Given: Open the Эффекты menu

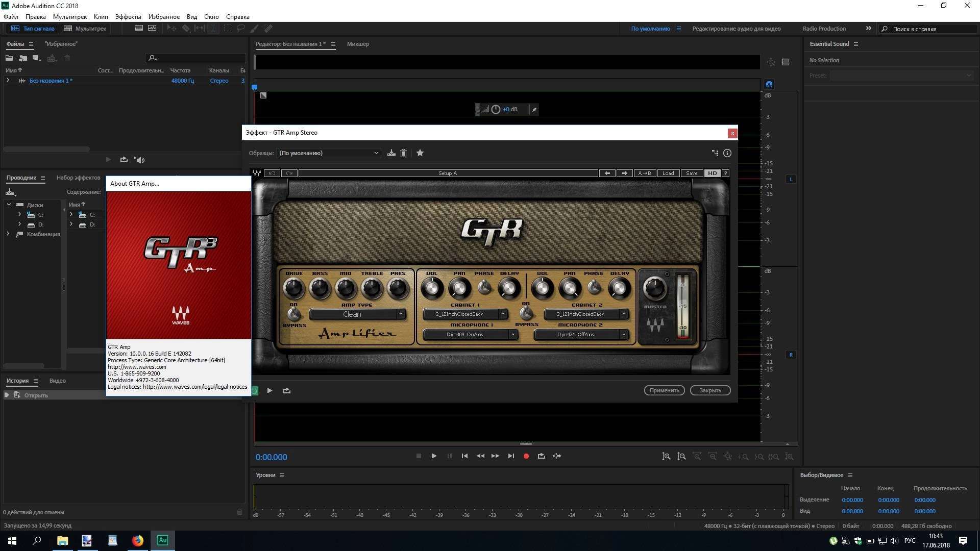Looking at the screenshot, I should (128, 17).
